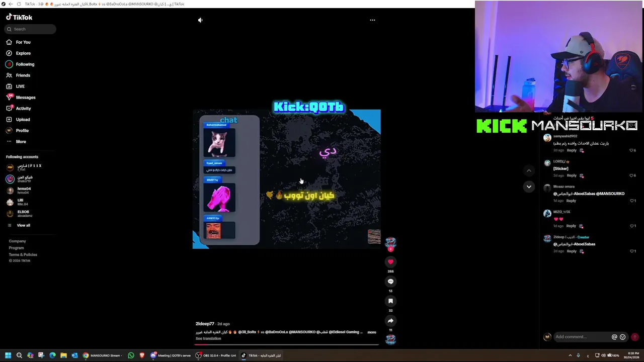Toggle the bookmark favorite icon
Image resolution: width=644 pixels, height=362 pixels.
(390, 301)
